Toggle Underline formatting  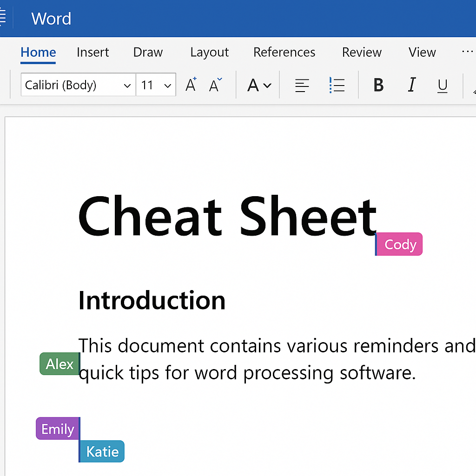[443, 86]
